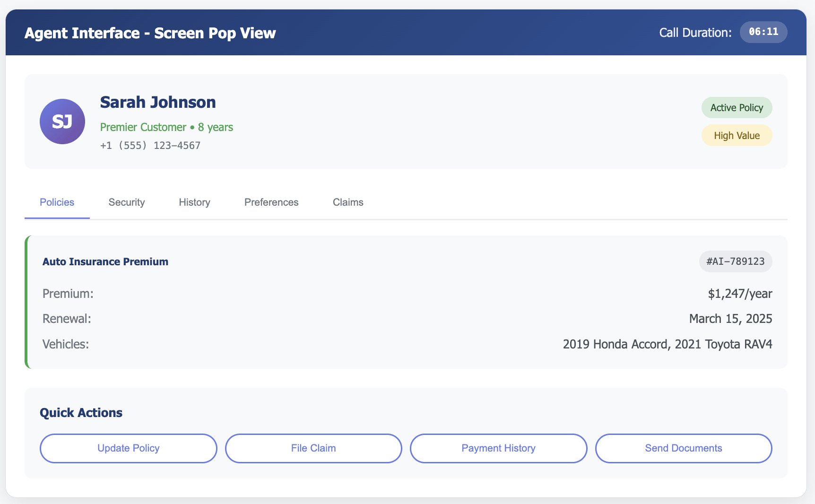Click the SJ avatar circle

pos(62,122)
